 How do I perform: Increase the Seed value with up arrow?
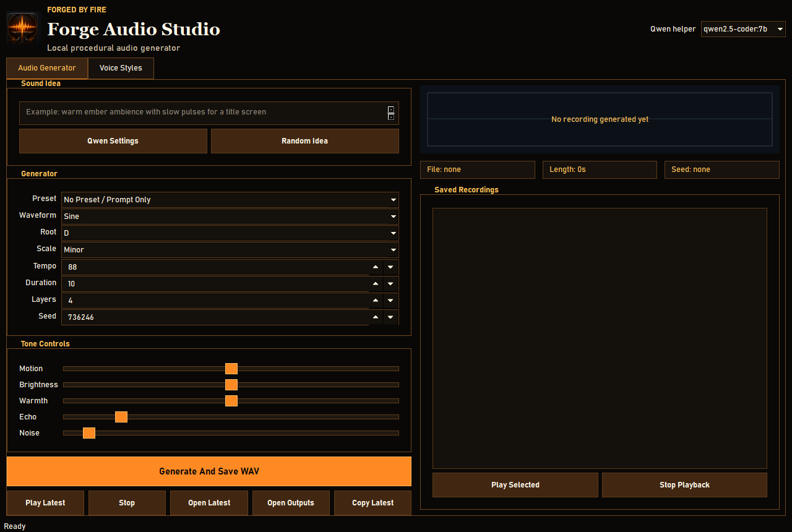376,317
